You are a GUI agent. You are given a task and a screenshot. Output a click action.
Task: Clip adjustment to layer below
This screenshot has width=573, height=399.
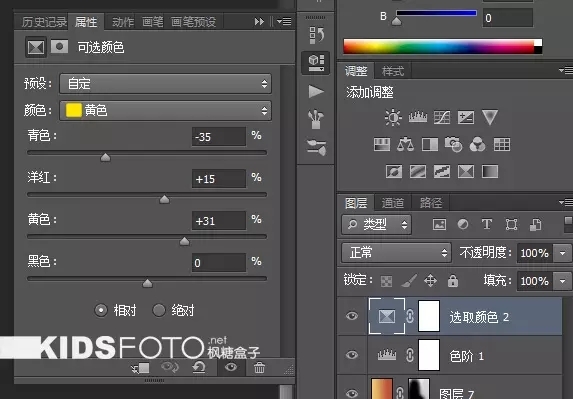pyautogui.click(x=141, y=368)
